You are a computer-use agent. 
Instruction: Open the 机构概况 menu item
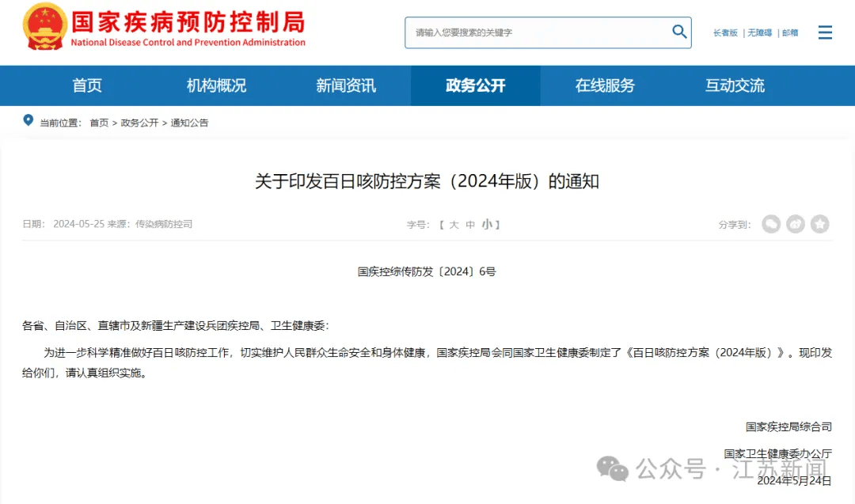coord(216,85)
